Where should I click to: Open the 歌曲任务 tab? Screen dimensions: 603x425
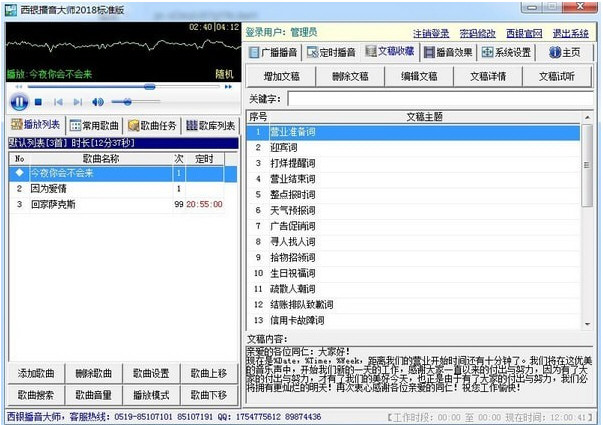point(152,125)
